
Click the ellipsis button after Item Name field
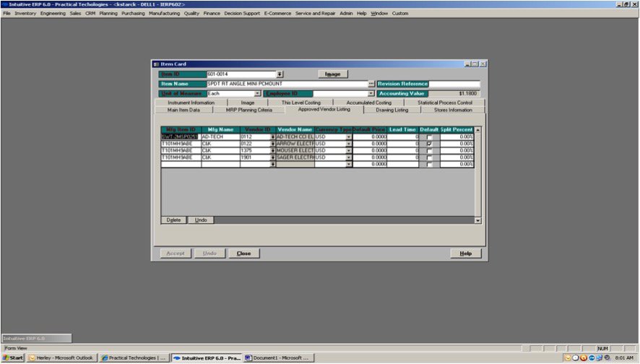[371, 84]
